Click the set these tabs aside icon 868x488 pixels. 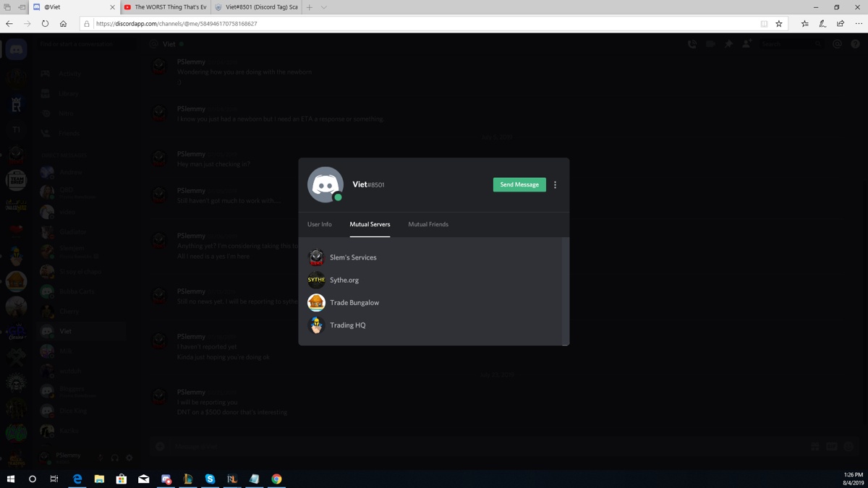coord(22,7)
